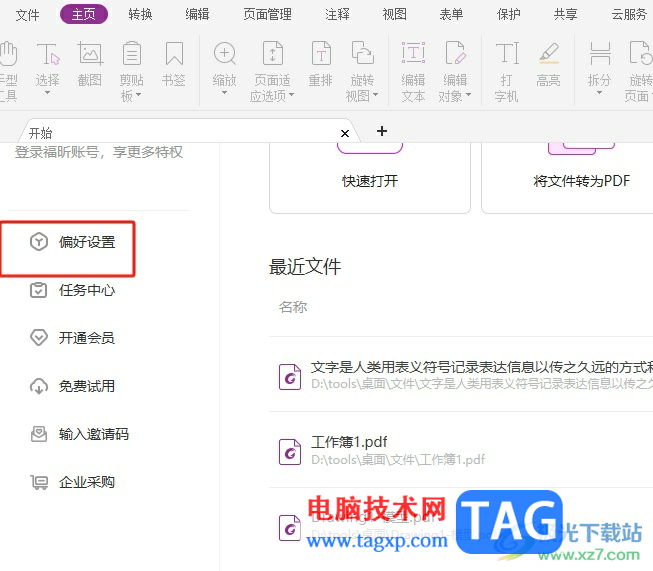Switch to the 保护 ribbon tab
The width and height of the screenshot is (653, 571).
click(508, 15)
